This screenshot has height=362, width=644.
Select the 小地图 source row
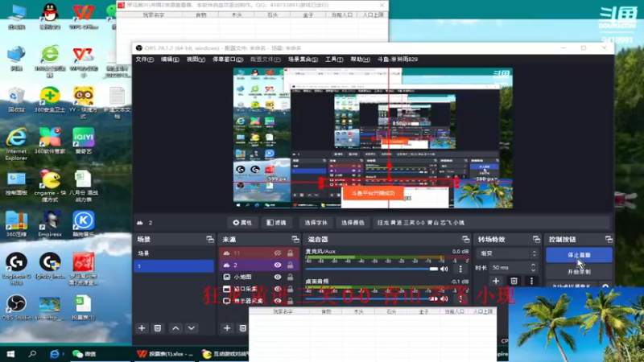pyautogui.click(x=259, y=277)
